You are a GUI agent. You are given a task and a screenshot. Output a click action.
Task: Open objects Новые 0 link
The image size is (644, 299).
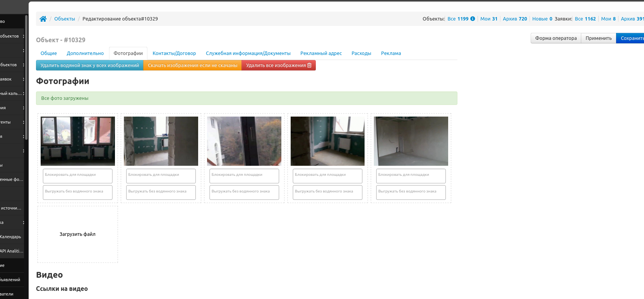(x=542, y=19)
